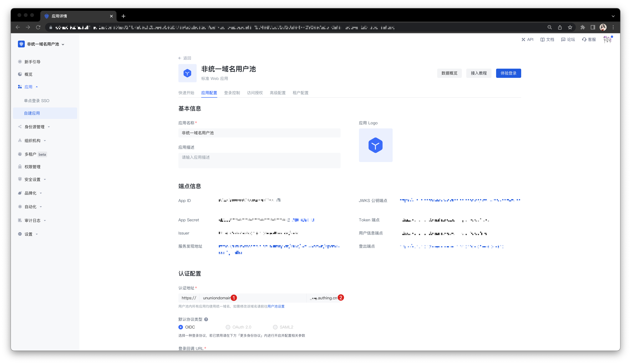Select the OAuth 2.0 radio button
The height and width of the screenshot is (364, 631).
coord(228,327)
